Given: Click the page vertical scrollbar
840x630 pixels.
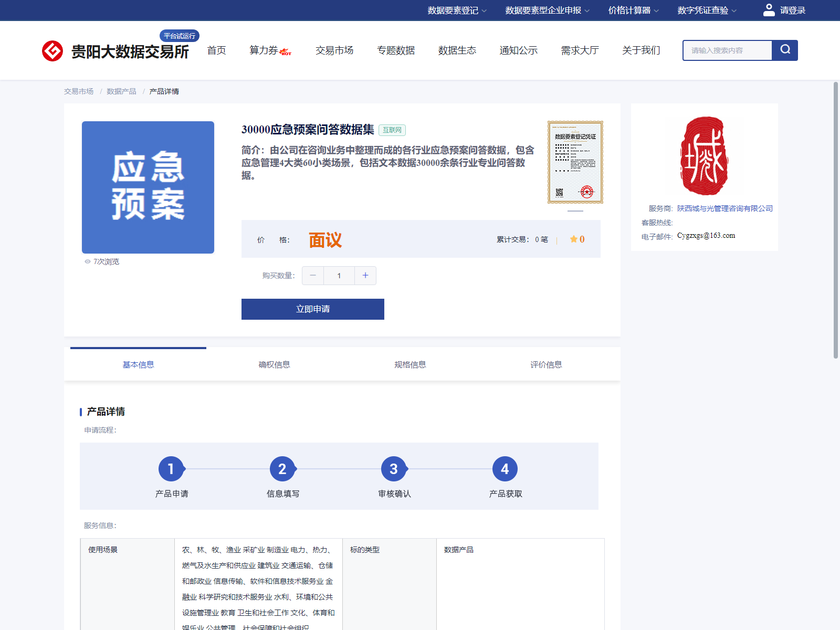Looking at the screenshot, I should (836, 220).
